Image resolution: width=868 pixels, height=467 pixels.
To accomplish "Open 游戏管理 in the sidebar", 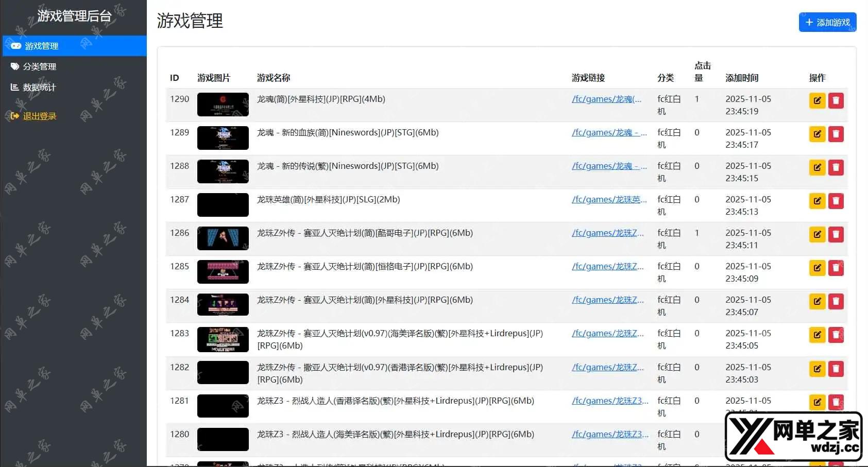I will pos(42,46).
